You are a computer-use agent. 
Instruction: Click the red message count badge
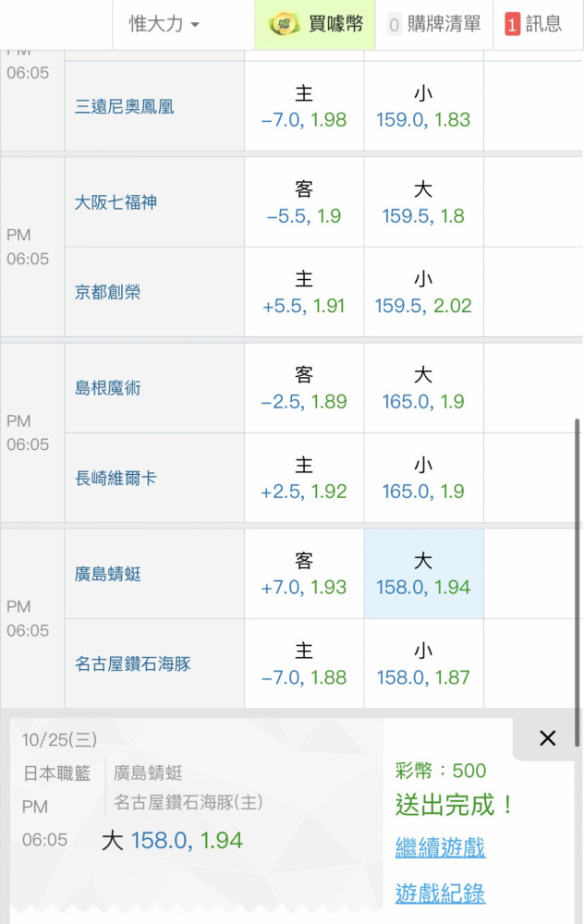tap(512, 24)
